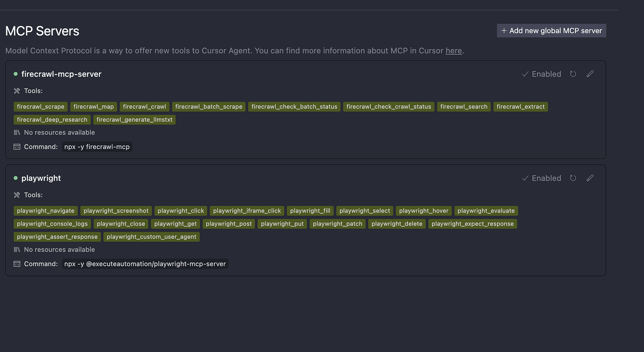644x352 pixels.
Task: Click the Tools wrench icon under firecrawl-mcp-server
Action: (x=16, y=91)
